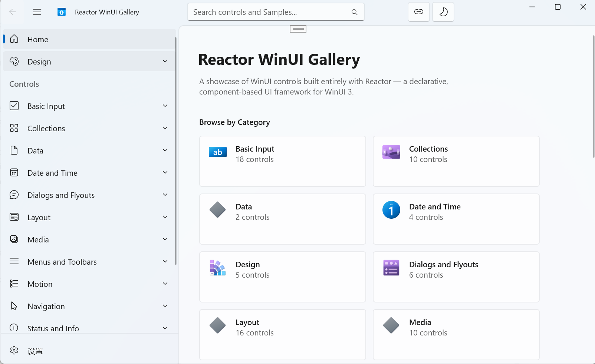Select Home in the navigation pane
Image resolution: width=595 pixels, height=364 pixels.
click(89, 39)
